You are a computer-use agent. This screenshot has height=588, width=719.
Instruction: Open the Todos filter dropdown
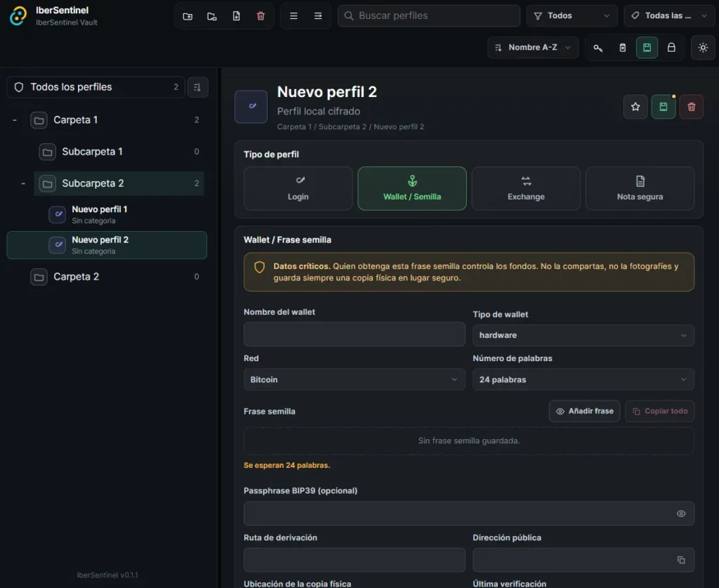point(572,16)
